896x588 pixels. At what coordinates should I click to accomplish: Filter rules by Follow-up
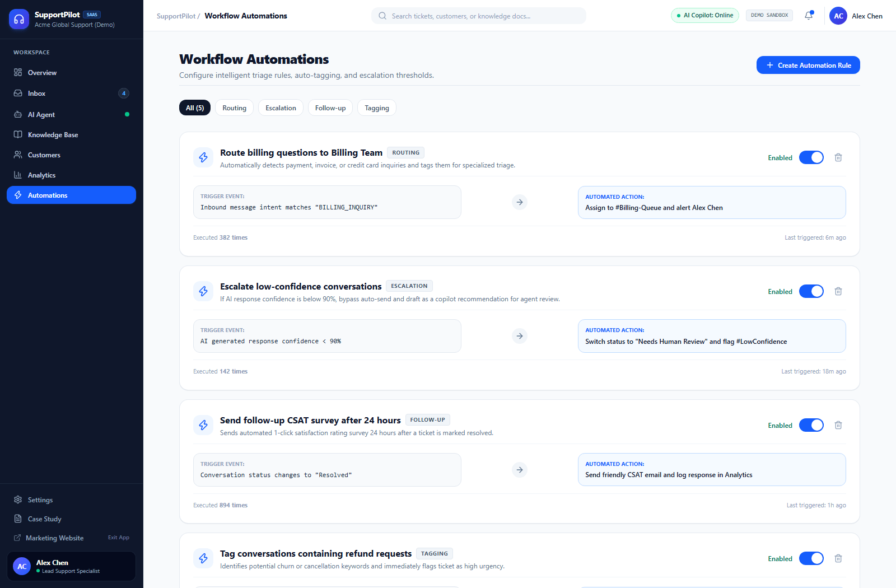pos(330,108)
